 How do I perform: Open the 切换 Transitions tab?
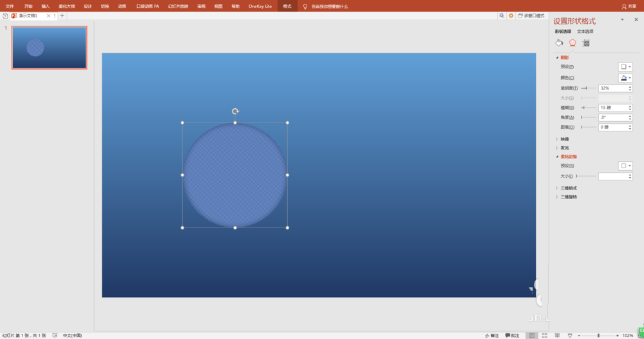[x=105, y=6]
